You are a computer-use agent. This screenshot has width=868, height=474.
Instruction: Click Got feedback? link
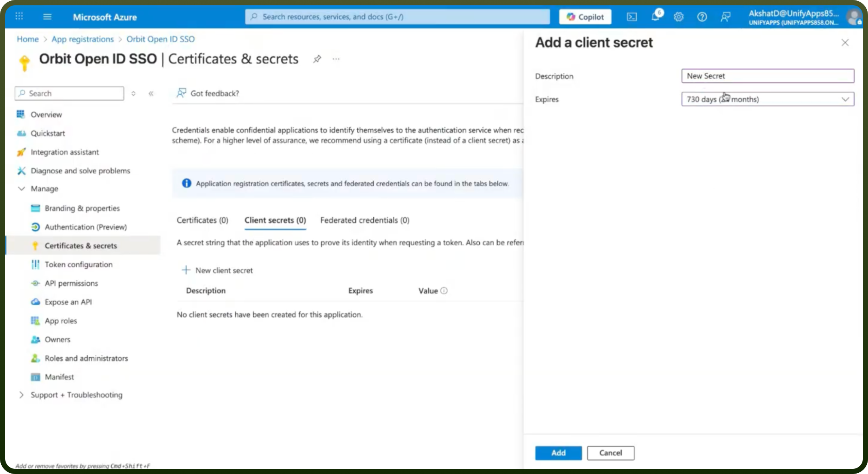(x=208, y=93)
